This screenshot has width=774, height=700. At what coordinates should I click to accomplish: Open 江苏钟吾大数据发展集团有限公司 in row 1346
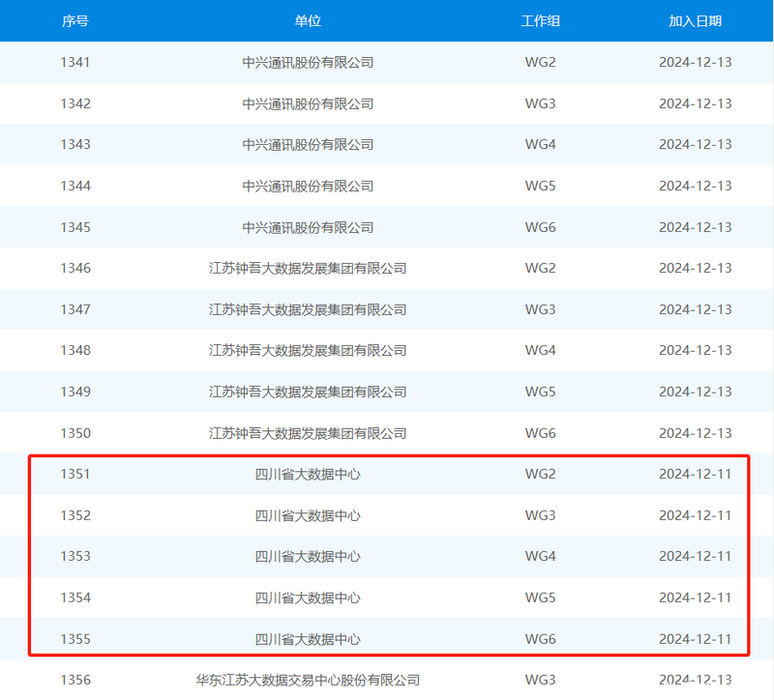[x=308, y=268]
